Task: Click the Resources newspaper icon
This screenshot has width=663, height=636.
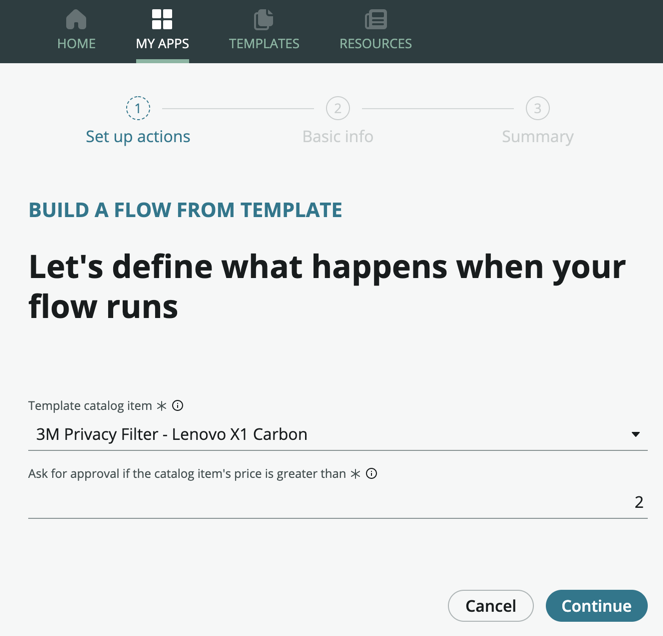Action: tap(375, 19)
